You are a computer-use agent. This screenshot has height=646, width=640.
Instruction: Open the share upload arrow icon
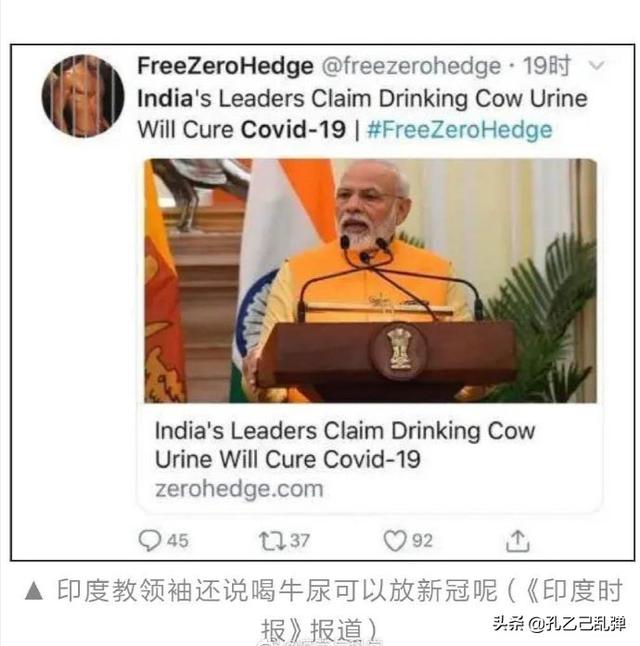[518, 541]
